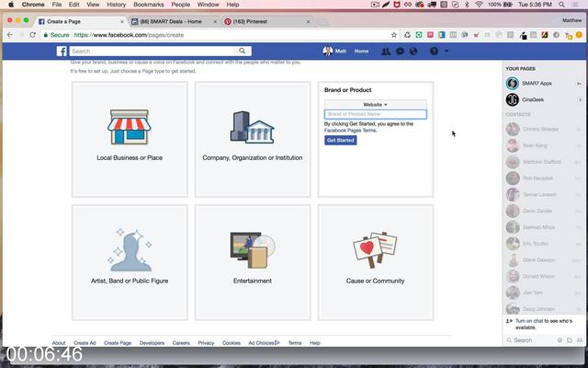The image size is (588, 368).
Task: Click the Secure site info label
Action: (57, 35)
